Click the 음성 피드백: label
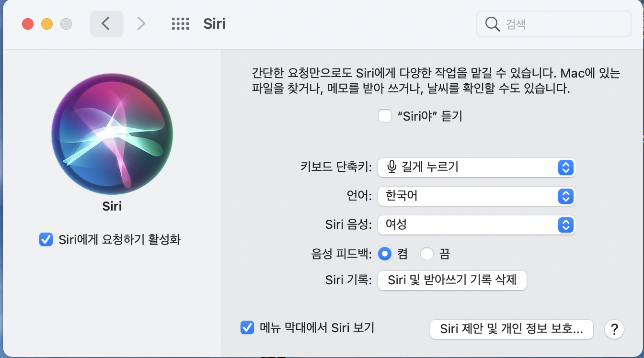 click(342, 254)
